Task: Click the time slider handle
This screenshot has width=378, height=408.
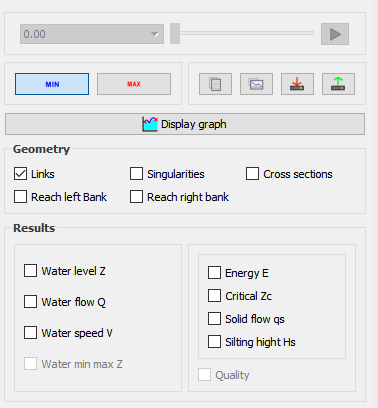Action: [175, 33]
